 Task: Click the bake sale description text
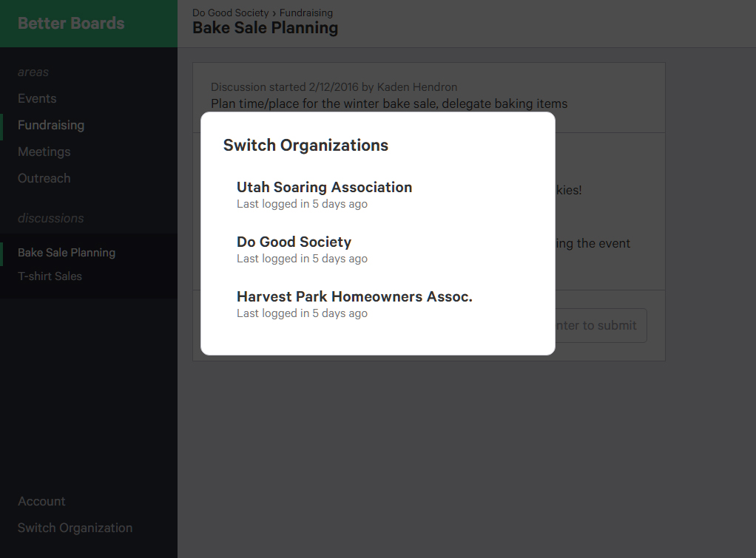click(389, 103)
